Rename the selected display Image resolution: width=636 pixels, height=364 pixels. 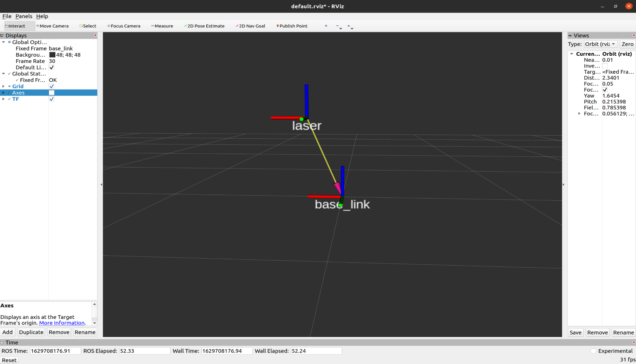pos(85,332)
